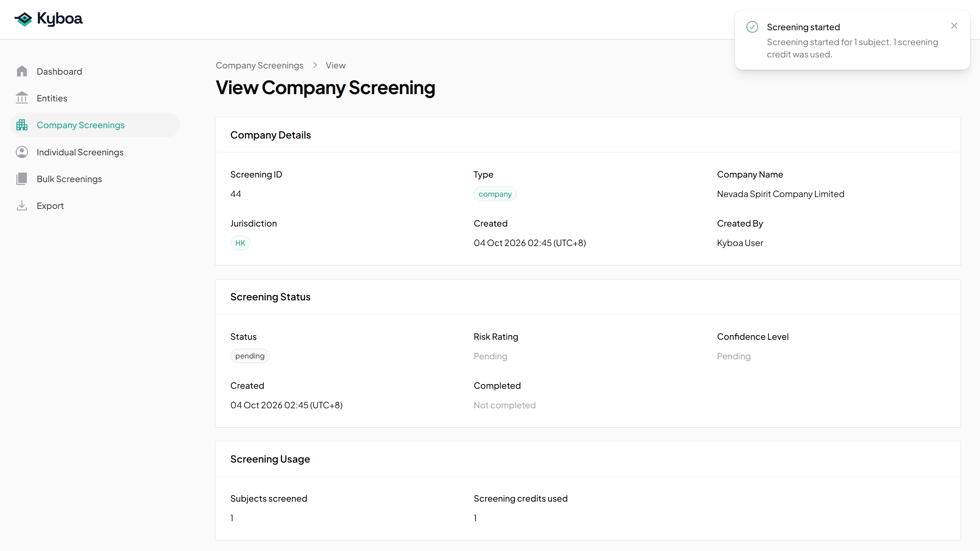Screen dimensions: 980x551
Task: Click the Entities bank building icon
Action: click(22, 98)
